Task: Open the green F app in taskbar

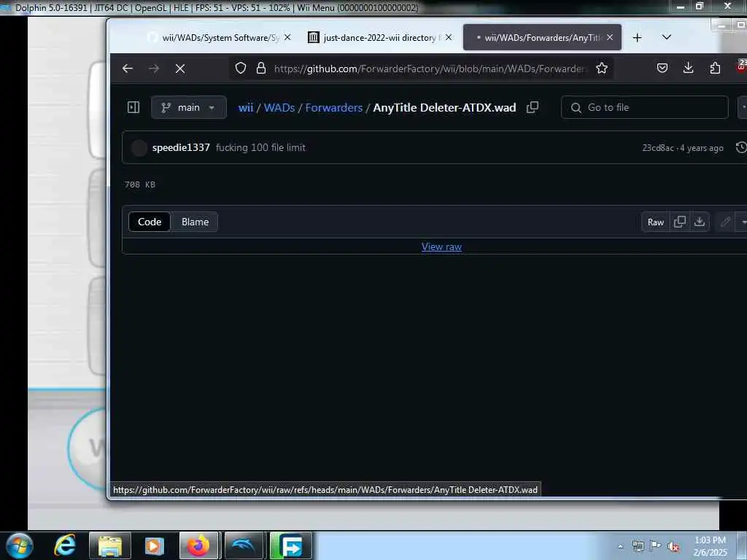Action: pos(290,545)
